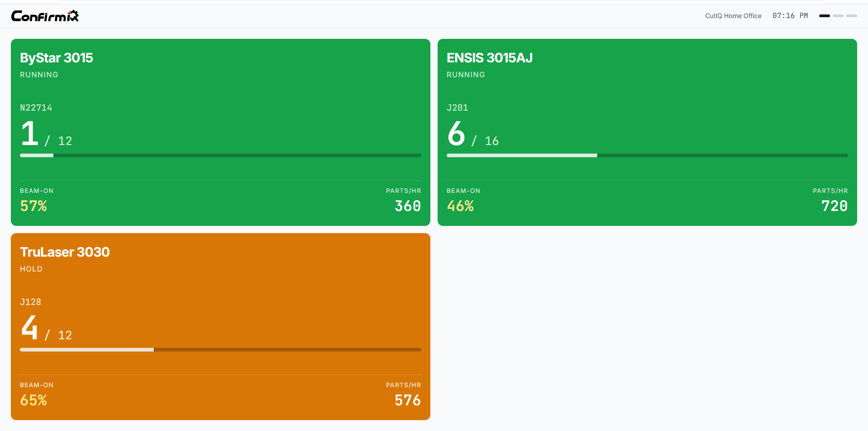Switch to the third page indicator dot

pyautogui.click(x=852, y=16)
